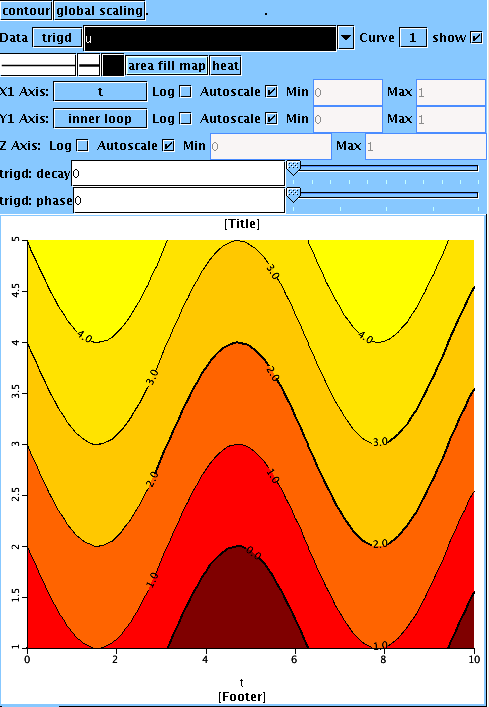
Task: Click the Curve number 1 button
Action: point(413,38)
